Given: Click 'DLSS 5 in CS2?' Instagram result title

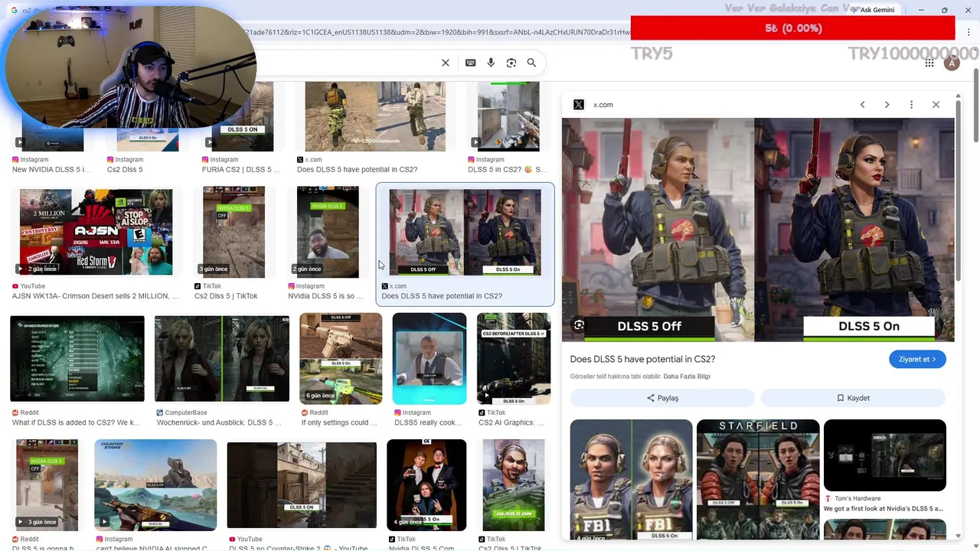Looking at the screenshot, I should 508,170.
